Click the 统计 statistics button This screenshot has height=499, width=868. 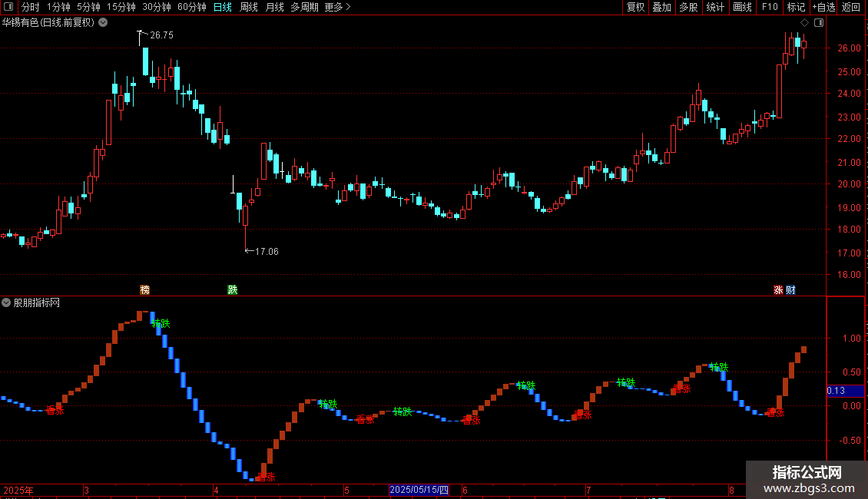(714, 7)
